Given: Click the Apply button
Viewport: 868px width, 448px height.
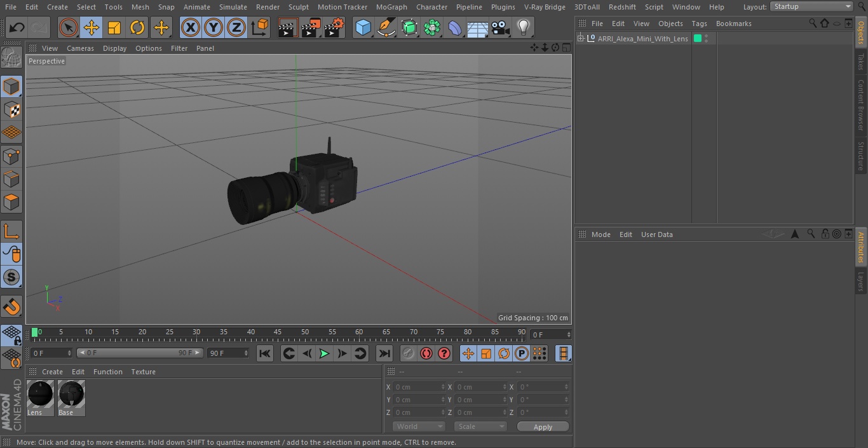Looking at the screenshot, I should [543, 427].
